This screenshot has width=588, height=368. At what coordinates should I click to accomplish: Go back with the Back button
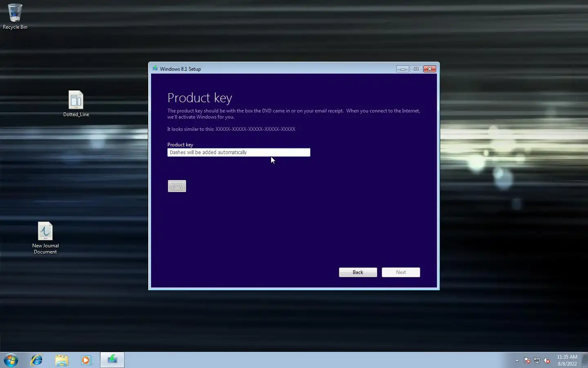pyautogui.click(x=358, y=272)
